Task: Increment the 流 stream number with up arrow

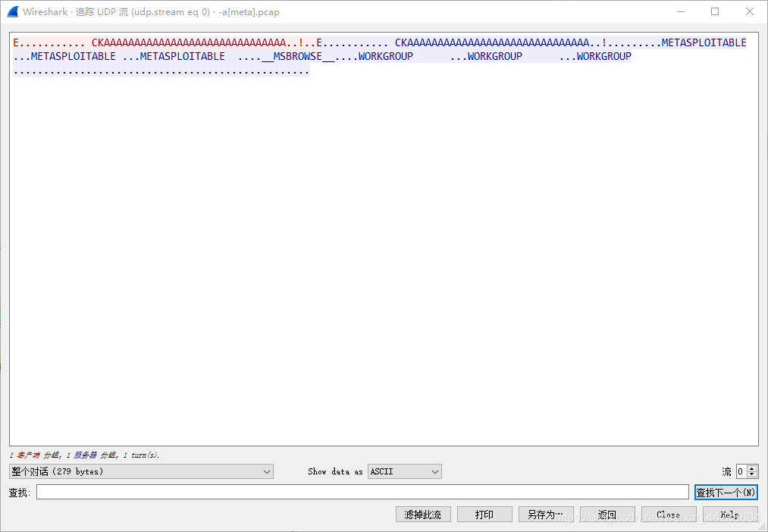Action: [750, 468]
